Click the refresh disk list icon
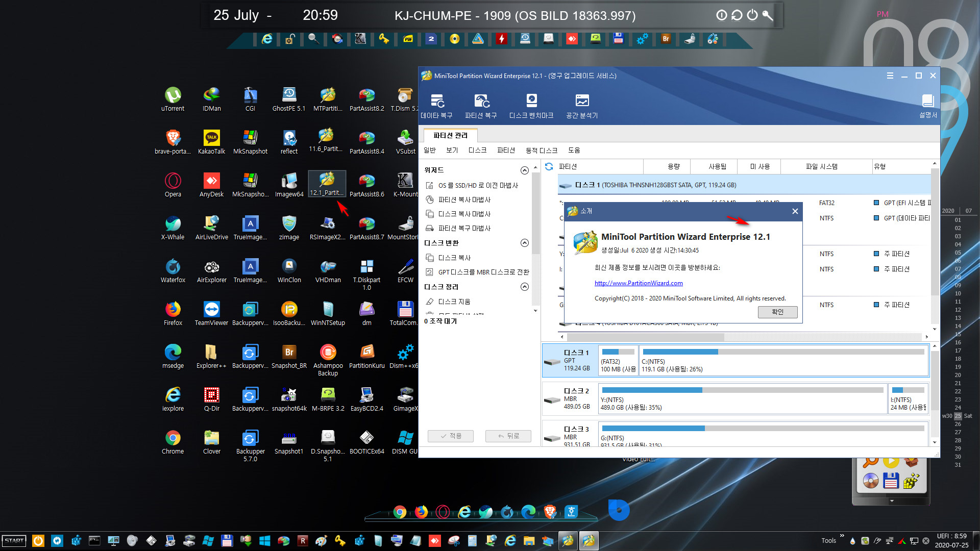Screen dimensions: 980x551 pyautogui.click(x=549, y=166)
